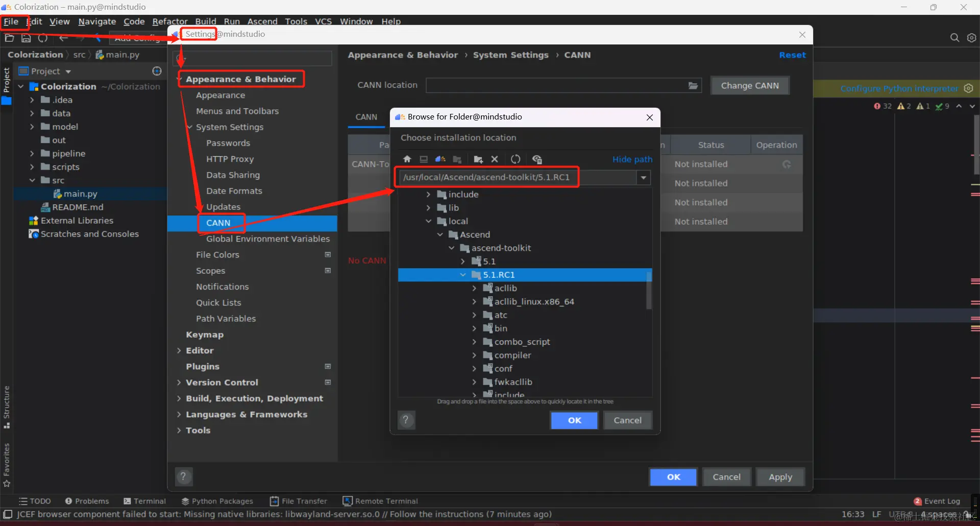Click the Delete X icon in folder browser
980x526 pixels.
495,159
